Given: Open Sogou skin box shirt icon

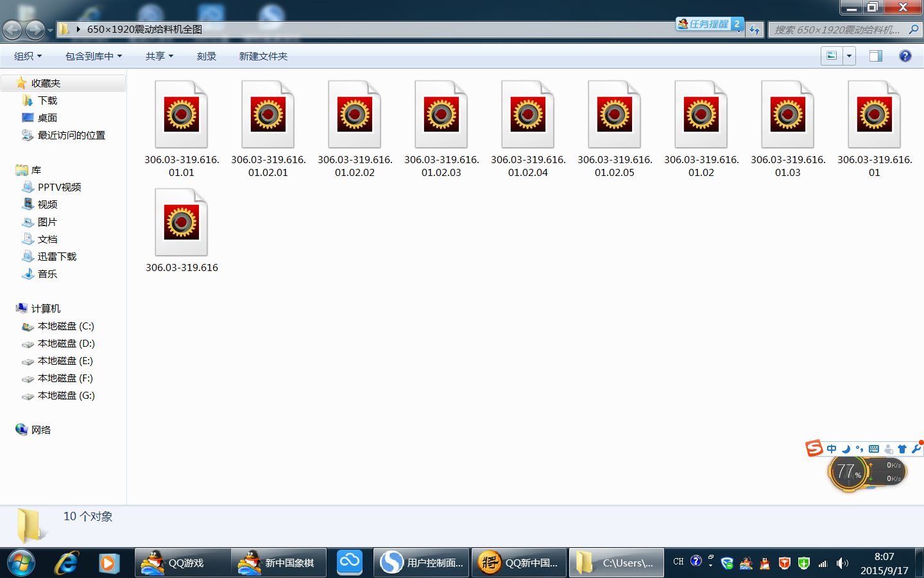Looking at the screenshot, I should point(902,449).
